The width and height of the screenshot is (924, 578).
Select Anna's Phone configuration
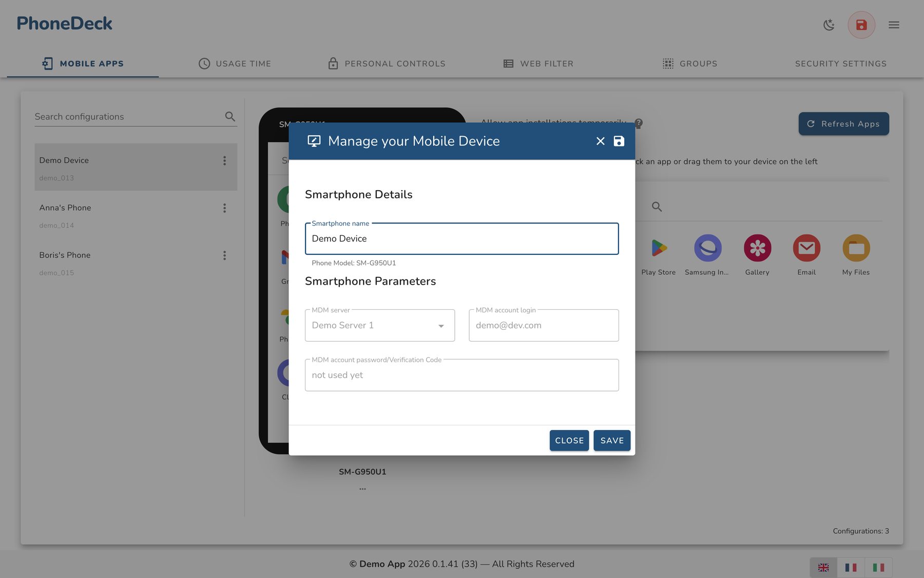pyautogui.click(x=136, y=214)
